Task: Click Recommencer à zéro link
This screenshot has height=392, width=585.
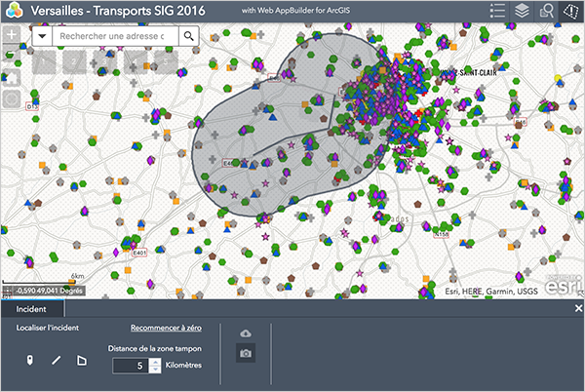Action: pos(166,328)
